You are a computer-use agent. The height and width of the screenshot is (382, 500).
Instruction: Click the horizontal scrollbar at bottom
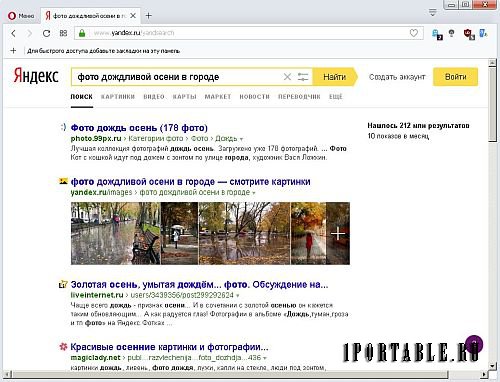coord(230,375)
